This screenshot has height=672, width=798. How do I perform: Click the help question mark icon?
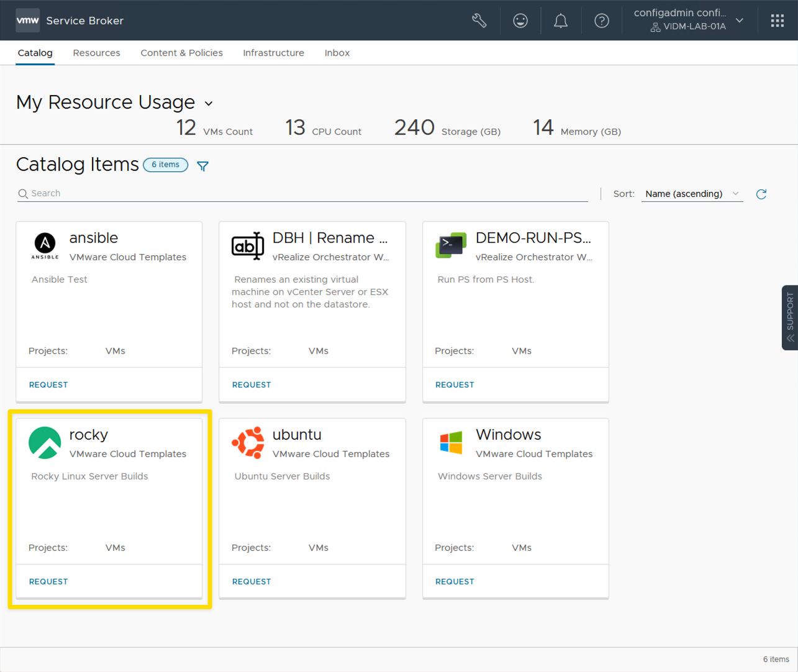(601, 20)
